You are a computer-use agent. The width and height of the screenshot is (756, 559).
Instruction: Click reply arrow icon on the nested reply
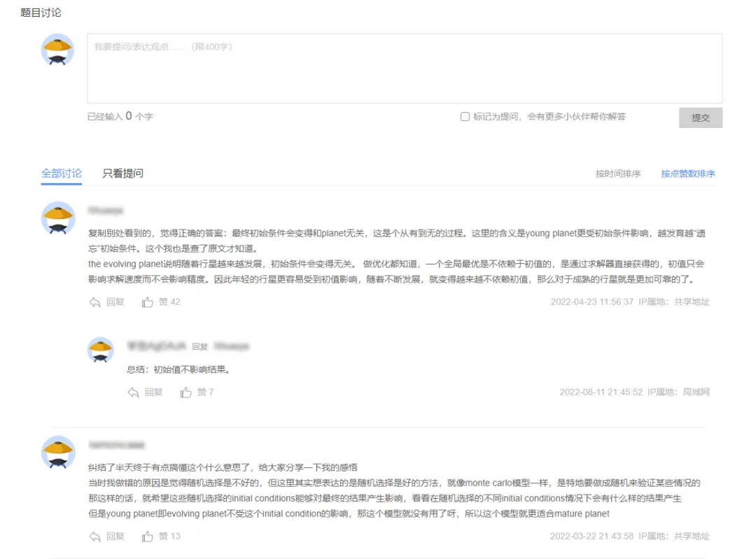[133, 392]
